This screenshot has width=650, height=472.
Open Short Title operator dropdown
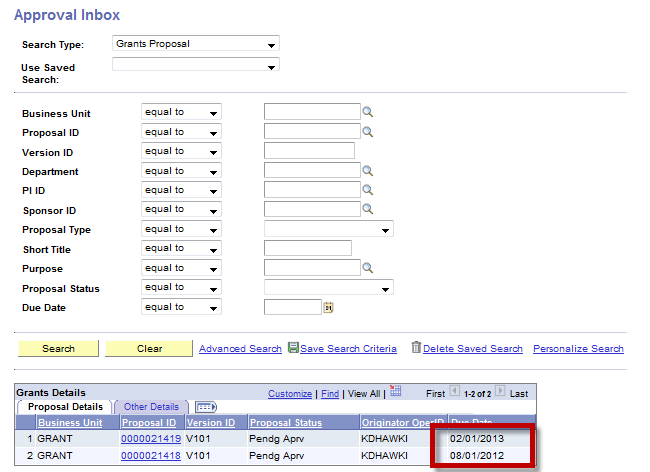[181, 248]
